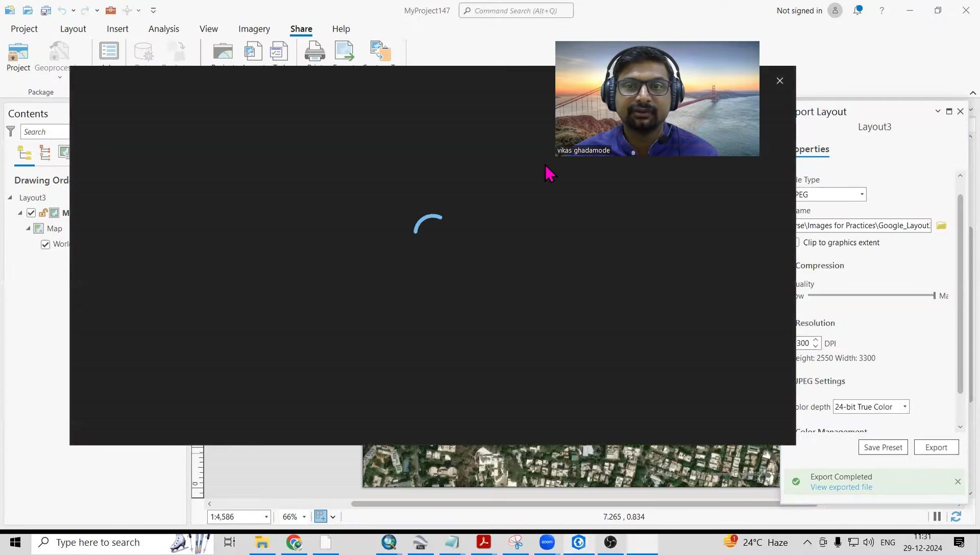Click the Export button in Export Layout pane
Screen dimensions: 980x555
[x=936, y=447]
